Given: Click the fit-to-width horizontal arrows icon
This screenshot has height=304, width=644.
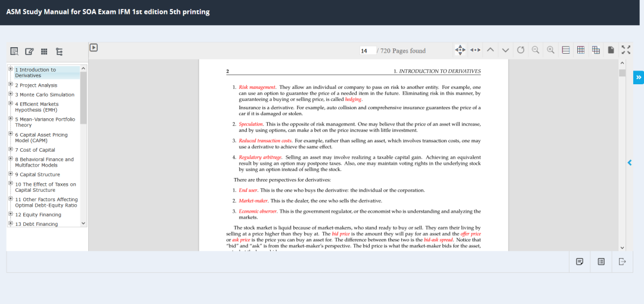Looking at the screenshot, I should point(475,50).
